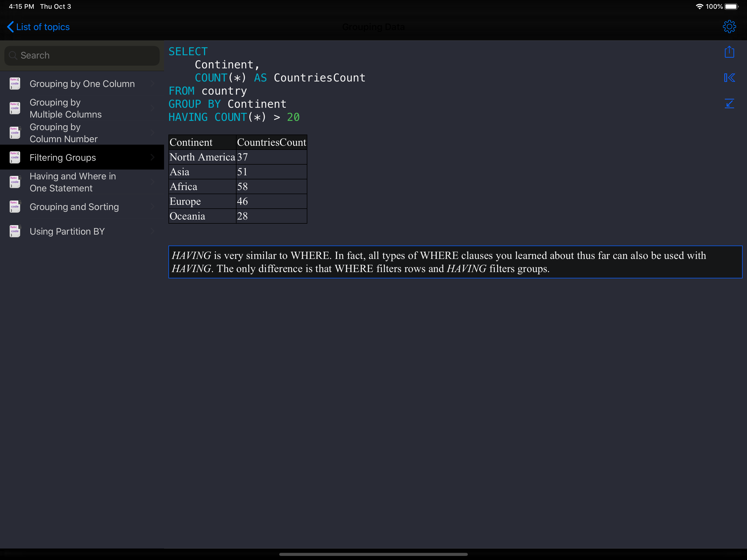Expand chevron on Grouping by One Column
The width and height of the screenshot is (747, 560).
point(153,83)
